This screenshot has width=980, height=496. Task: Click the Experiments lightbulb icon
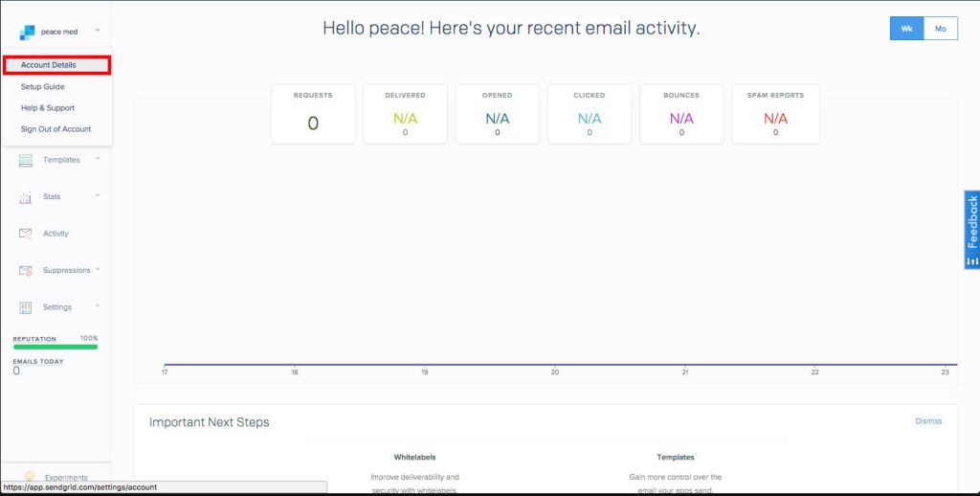[30, 477]
